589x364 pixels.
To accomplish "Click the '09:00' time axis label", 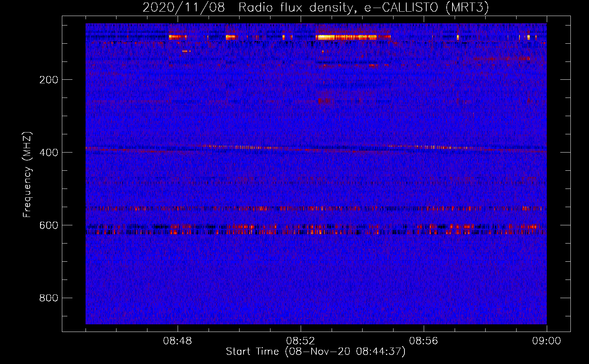I will click(547, 341).
